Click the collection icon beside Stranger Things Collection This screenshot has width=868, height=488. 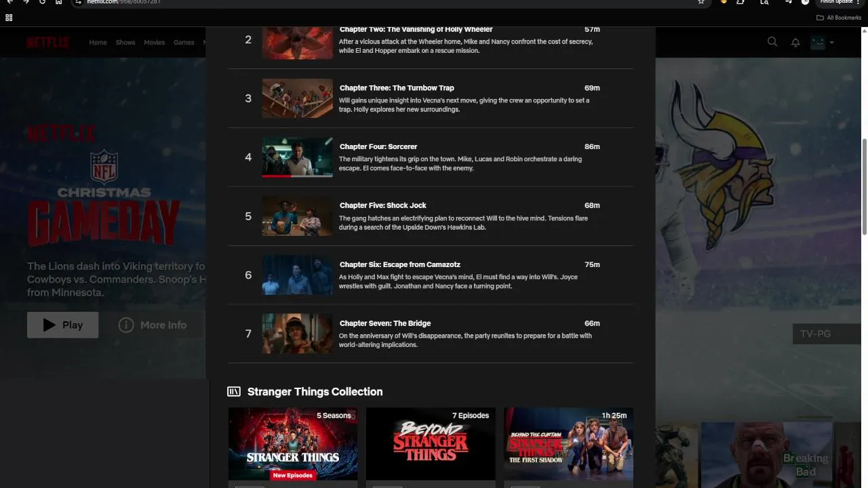coord(234,392)
